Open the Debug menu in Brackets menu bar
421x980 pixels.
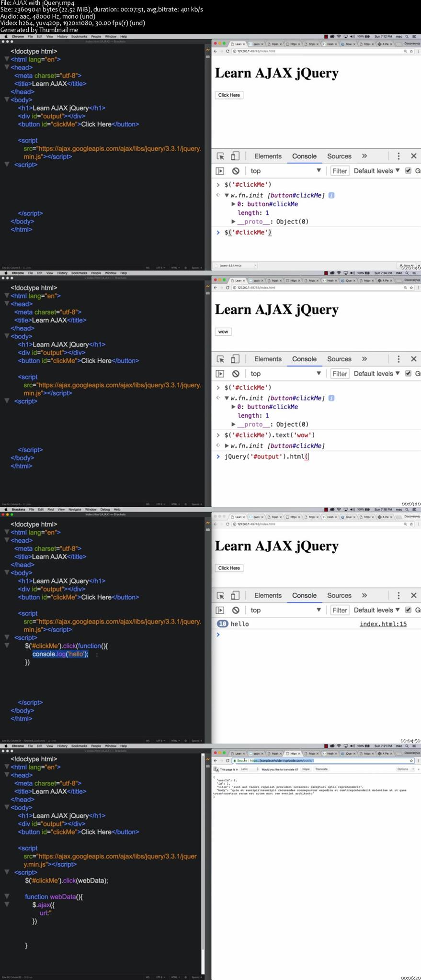pos(105,510)
